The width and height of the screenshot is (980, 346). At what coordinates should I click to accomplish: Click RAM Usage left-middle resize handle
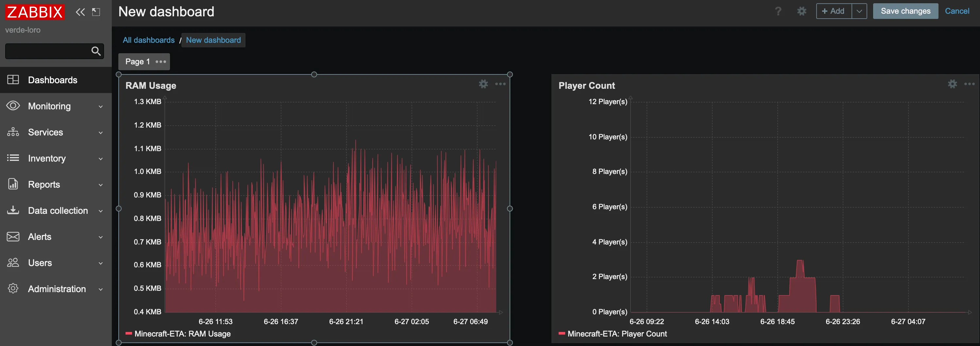coord(119,209)
